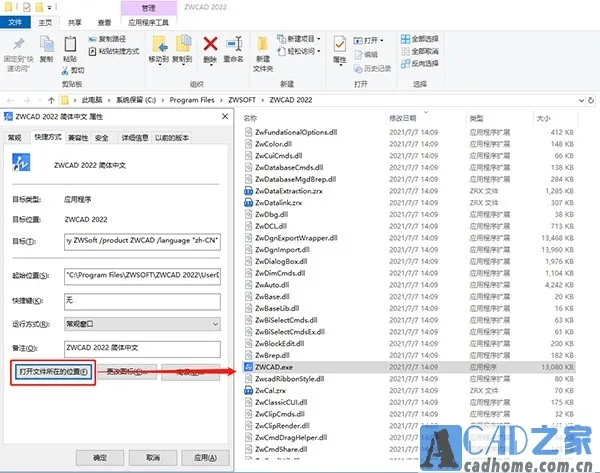Click the Up arrow navigation icon
600x473 pixels.
coord(51,100)
